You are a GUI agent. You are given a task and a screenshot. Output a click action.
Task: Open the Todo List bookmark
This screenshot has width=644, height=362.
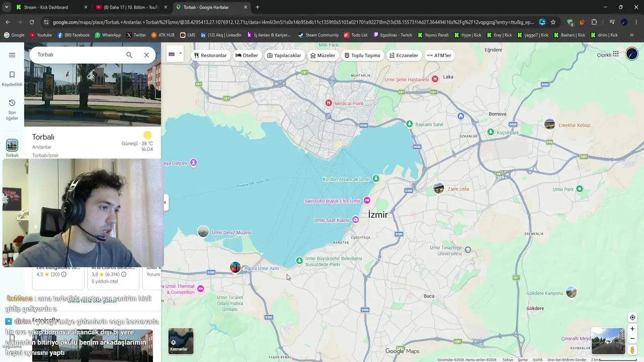point(356,35)
